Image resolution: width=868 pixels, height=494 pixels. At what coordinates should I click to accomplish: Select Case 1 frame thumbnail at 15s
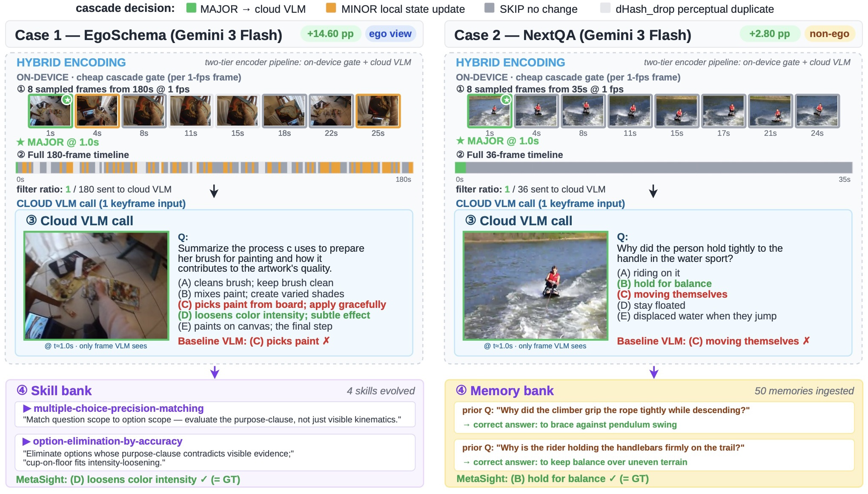238,111
